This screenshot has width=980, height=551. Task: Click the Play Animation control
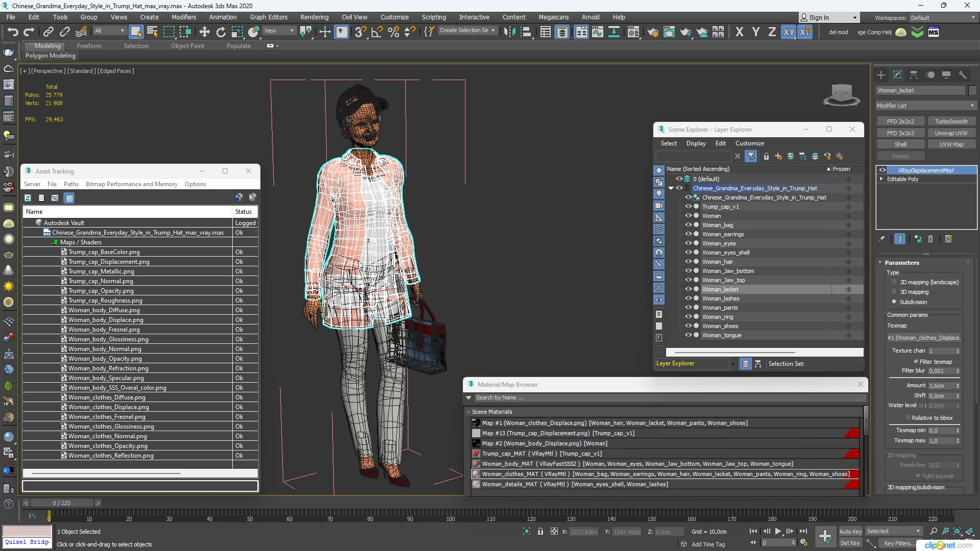(x=778, y=532)
